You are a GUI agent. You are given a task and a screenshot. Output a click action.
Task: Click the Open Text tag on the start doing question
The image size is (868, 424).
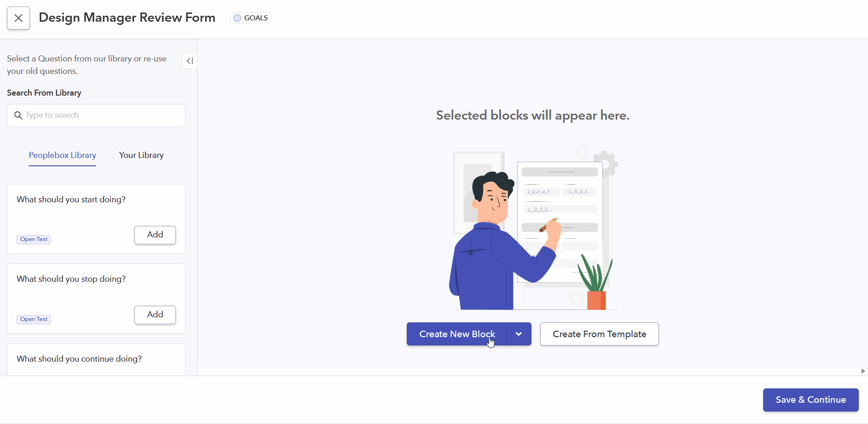click(x=33, y=239)
